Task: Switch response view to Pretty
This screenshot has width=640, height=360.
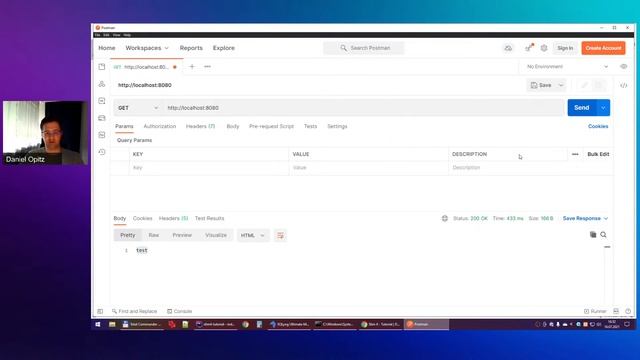Action: point(127,236)
